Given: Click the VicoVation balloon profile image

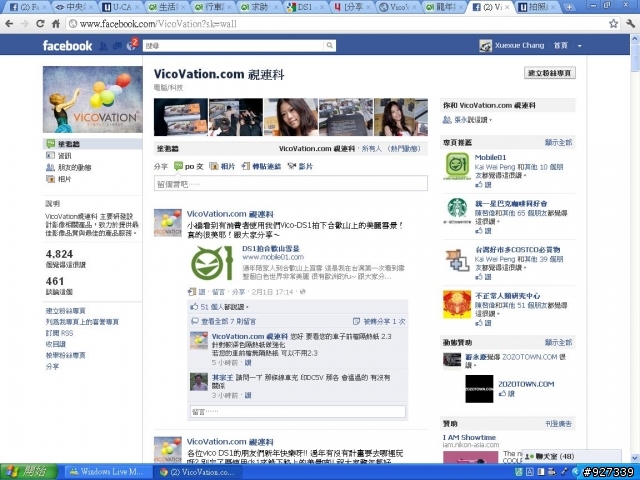Looking at the screenshot, I should (x=93, y=99).
